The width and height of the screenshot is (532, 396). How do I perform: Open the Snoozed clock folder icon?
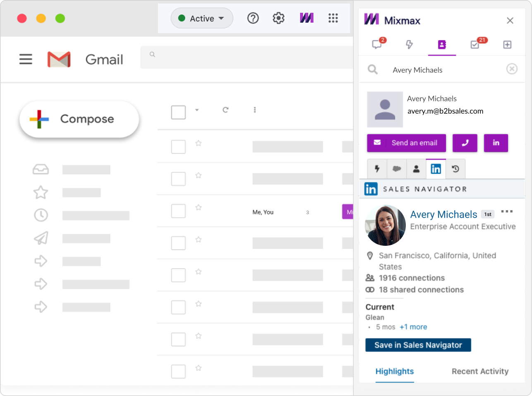(x=41, y=215)
